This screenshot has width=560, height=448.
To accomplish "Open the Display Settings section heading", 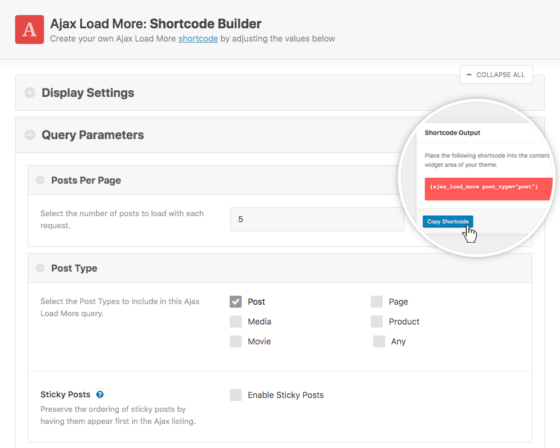I will click(88, 93).
